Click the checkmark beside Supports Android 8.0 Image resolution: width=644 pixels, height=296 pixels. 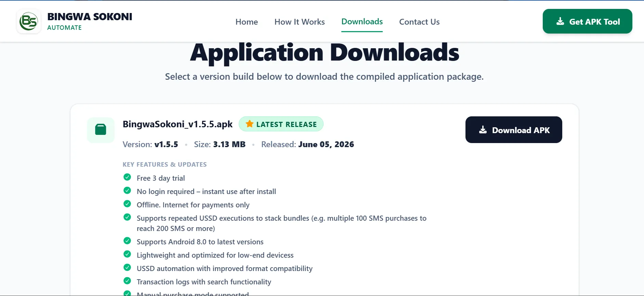127,241
